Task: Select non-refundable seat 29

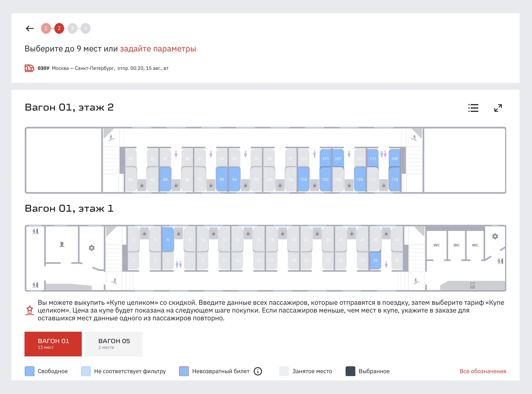Action: 375,260
